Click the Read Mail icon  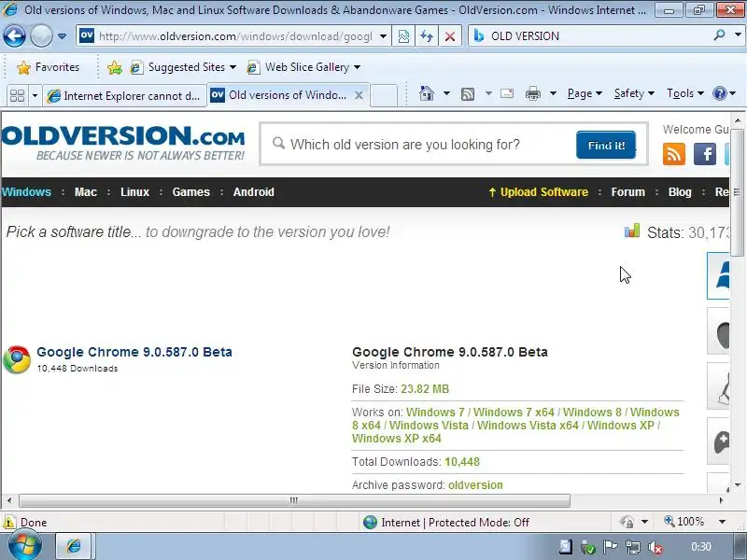pos(507,93)
